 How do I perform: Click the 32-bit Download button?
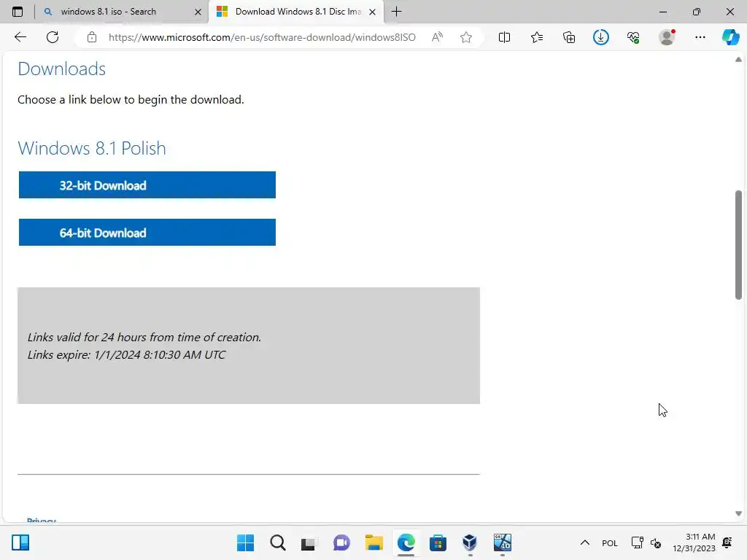tap(147, 184)
